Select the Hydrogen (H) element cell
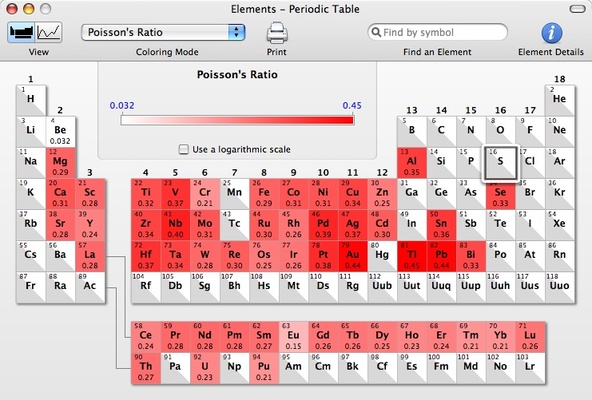This screenshot has width=592, height=400. (31, 100)
